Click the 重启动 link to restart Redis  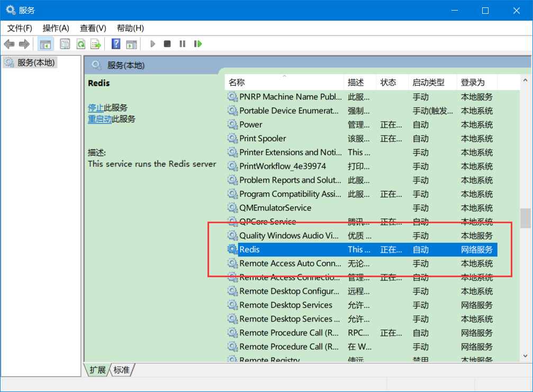click(100, 119)
